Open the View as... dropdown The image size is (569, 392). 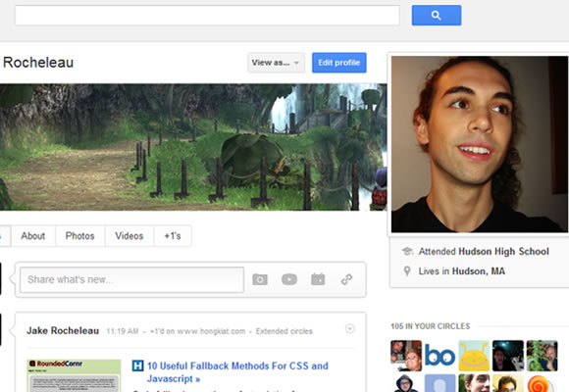(276, 63)
